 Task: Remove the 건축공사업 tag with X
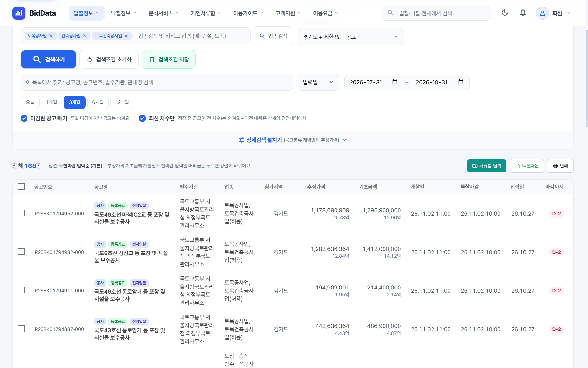click(x=85, y=36)
